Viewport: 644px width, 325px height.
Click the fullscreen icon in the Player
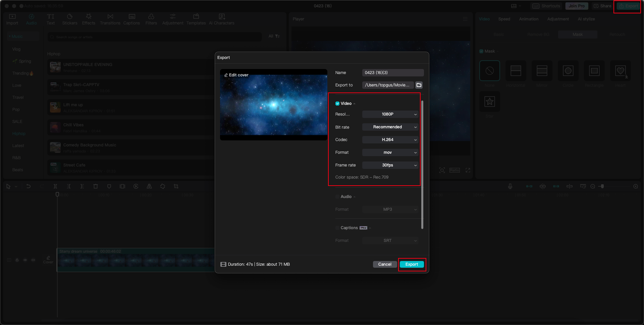(468, 170)
